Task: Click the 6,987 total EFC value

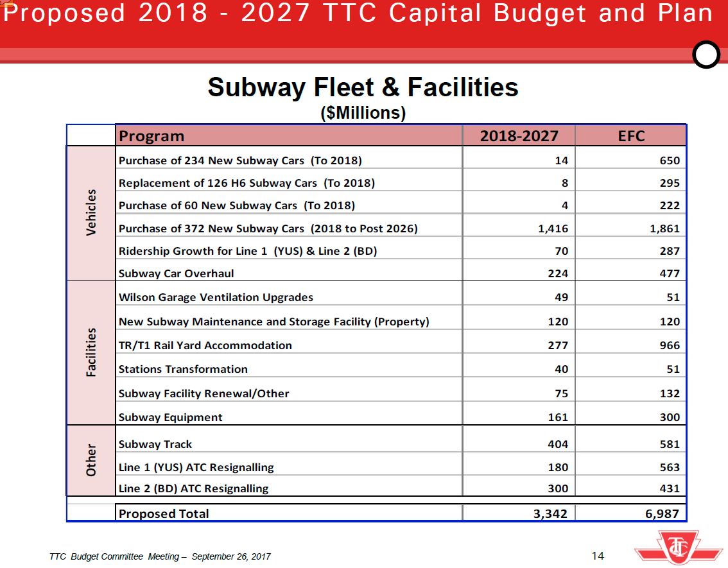Action: 661,513
